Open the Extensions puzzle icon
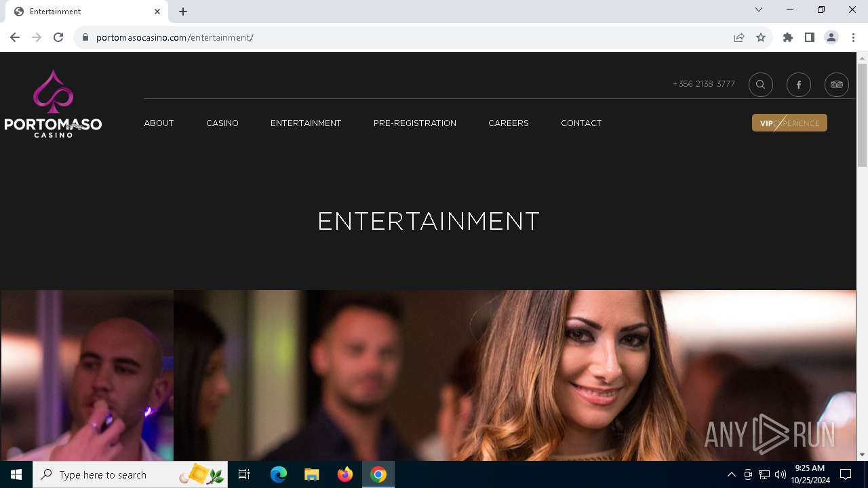 point(788,37)
